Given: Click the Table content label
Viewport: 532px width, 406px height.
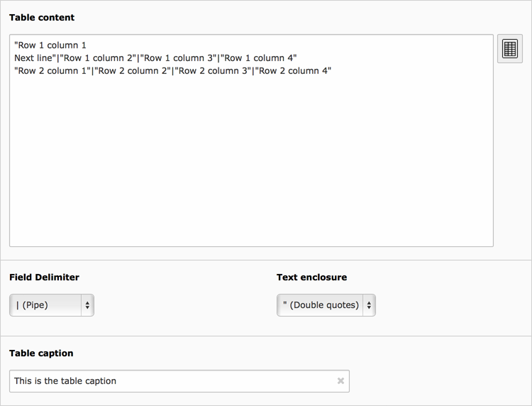Looking at the screenshot, I should coord(41,17).
